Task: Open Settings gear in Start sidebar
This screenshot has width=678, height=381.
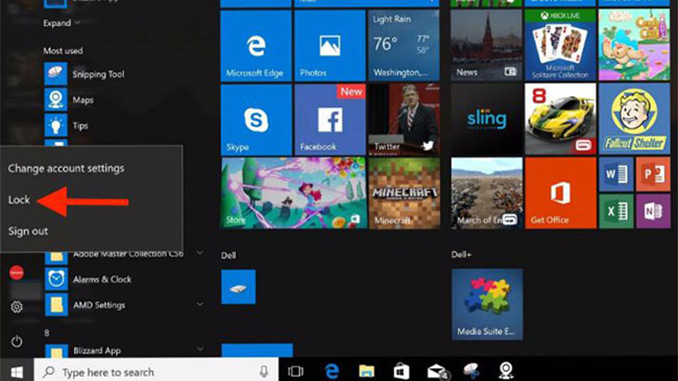Action: [16, 307]
